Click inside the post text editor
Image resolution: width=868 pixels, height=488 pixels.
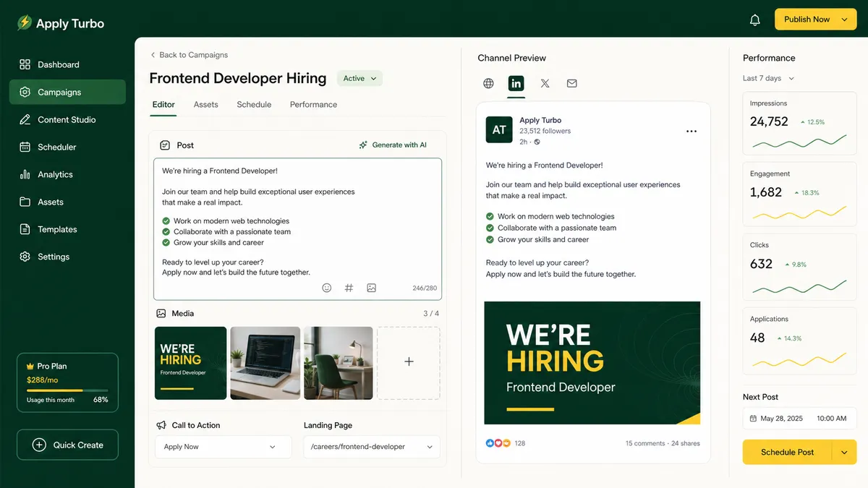(297, 228)
